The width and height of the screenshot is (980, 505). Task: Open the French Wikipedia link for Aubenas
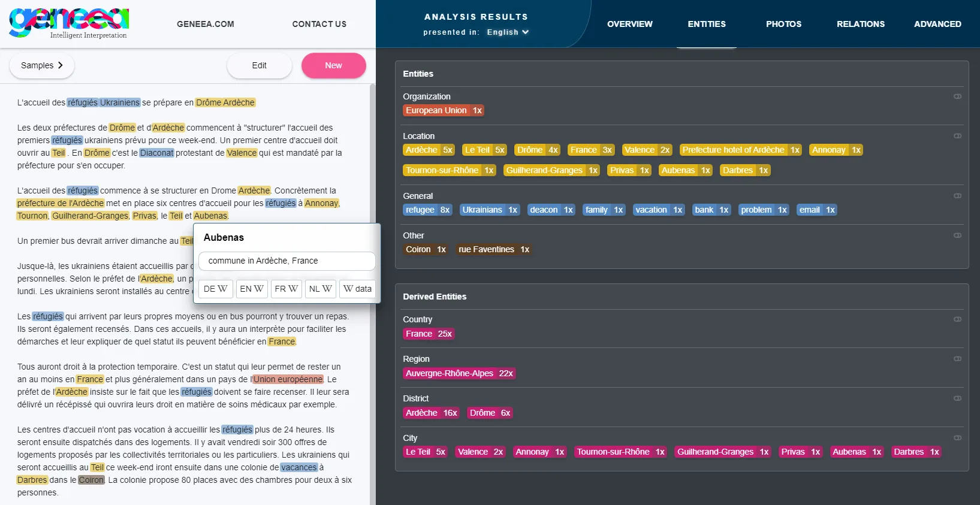click(x=287, y=289)
